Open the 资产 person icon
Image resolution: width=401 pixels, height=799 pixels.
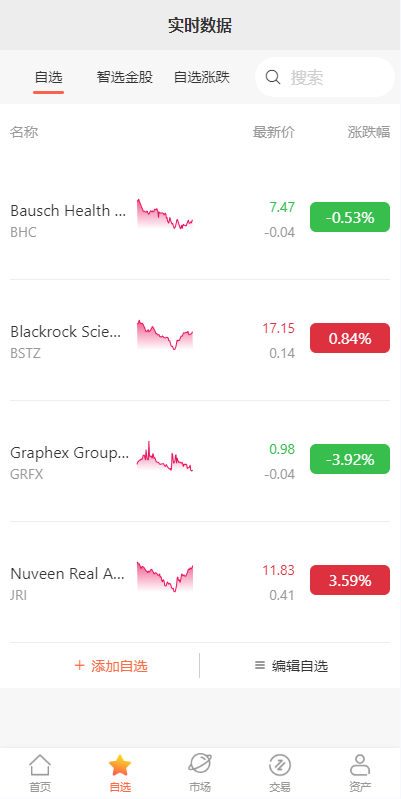coord(360,765)
